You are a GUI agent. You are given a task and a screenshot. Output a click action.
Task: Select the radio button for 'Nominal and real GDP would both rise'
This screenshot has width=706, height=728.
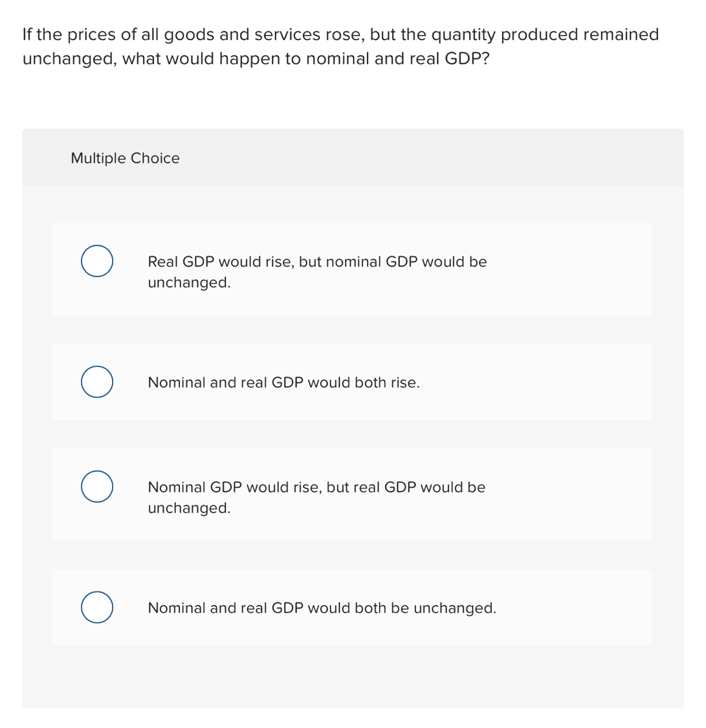point(96,382)
